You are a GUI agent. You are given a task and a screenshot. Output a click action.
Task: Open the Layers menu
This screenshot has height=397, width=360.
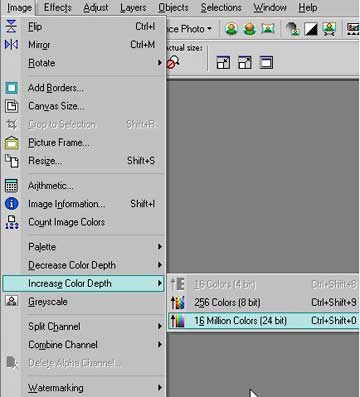click(x=133, y=8)
